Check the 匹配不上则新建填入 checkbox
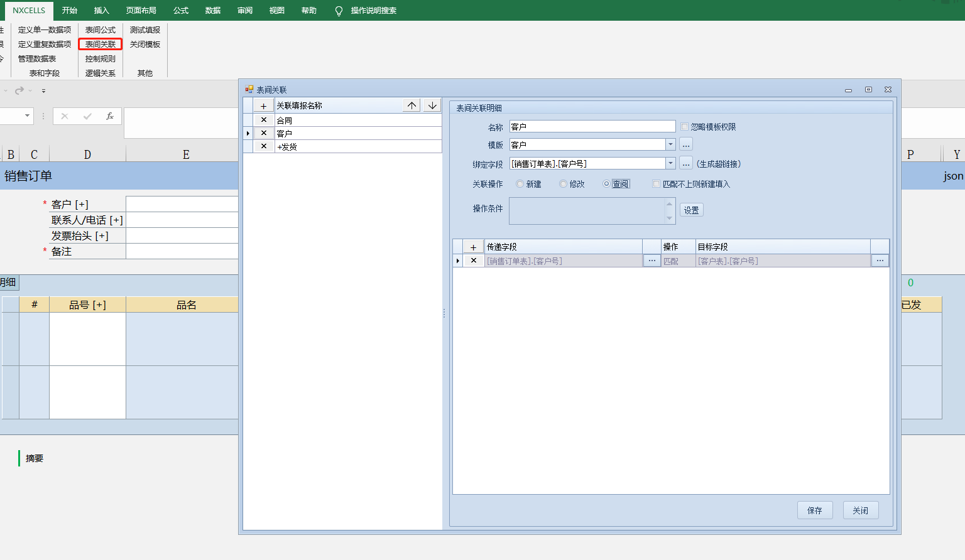Viewport: 965px width, 560px height. click(x=657, y=184)
